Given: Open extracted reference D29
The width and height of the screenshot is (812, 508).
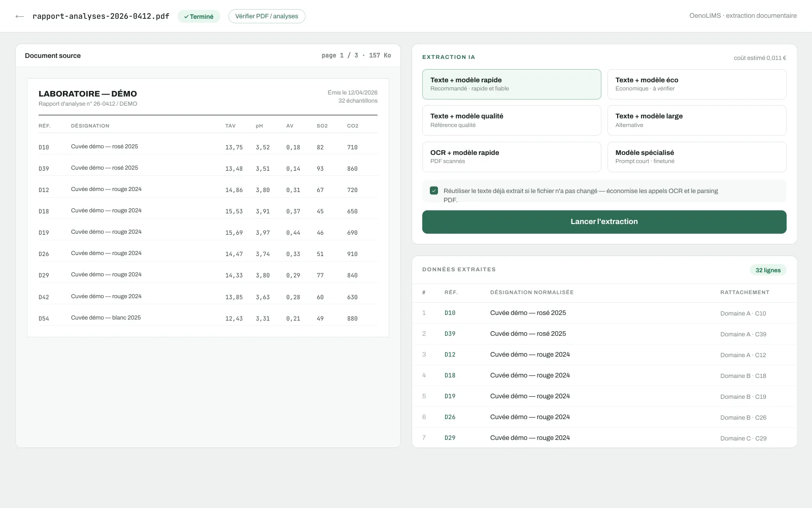Looking at the screenshot, I should (450, 438).
